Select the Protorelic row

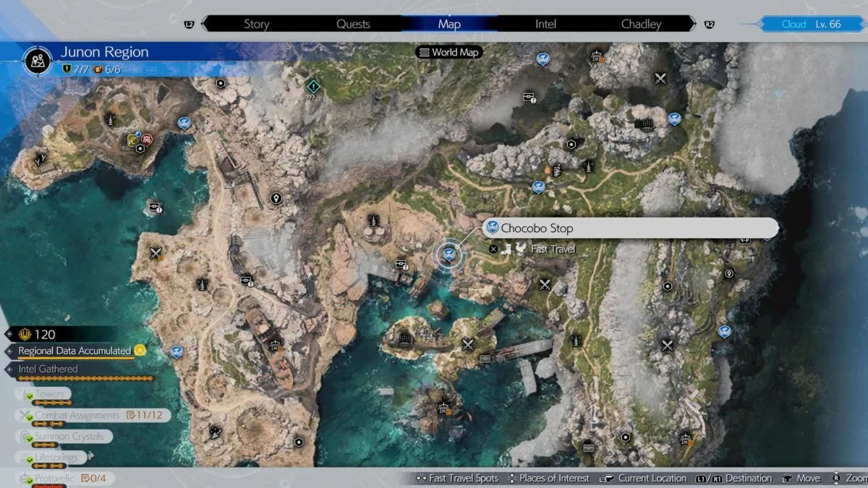[x=65, y=478]
